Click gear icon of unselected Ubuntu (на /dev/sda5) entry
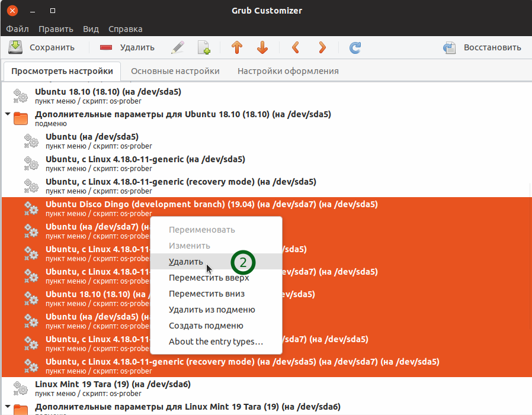The width and height of the screenshot is (532, 415). [x=31, y=141]
